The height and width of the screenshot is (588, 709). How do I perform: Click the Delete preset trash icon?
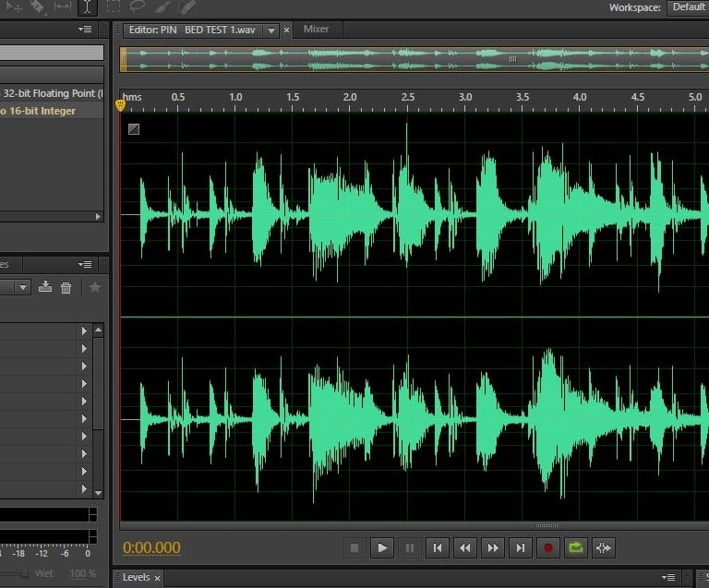tap(66, 287)
